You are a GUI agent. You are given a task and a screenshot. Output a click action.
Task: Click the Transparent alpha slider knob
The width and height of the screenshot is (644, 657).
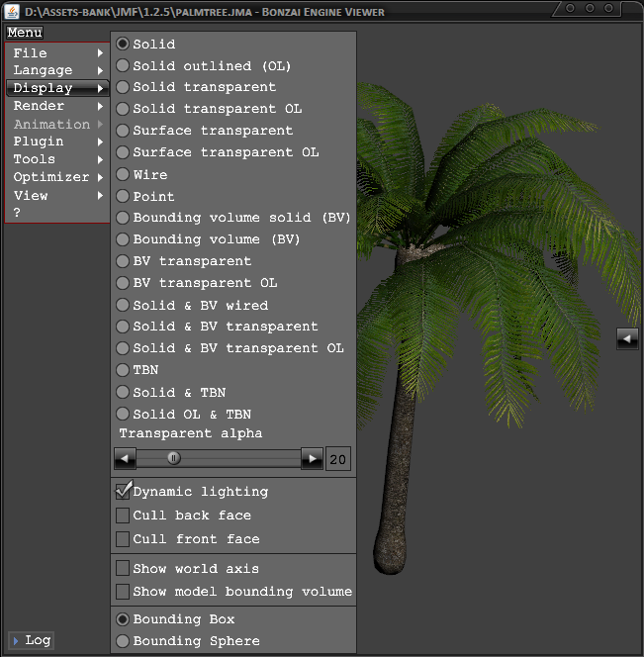point(174,458)
